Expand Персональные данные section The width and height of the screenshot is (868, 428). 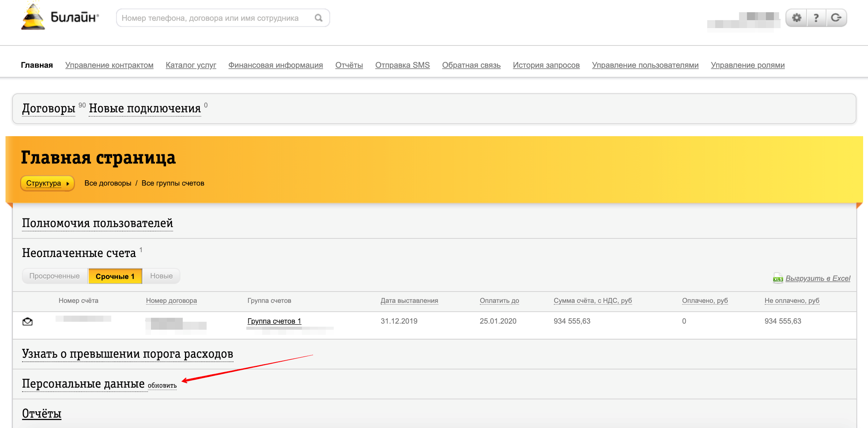point(83,384)
